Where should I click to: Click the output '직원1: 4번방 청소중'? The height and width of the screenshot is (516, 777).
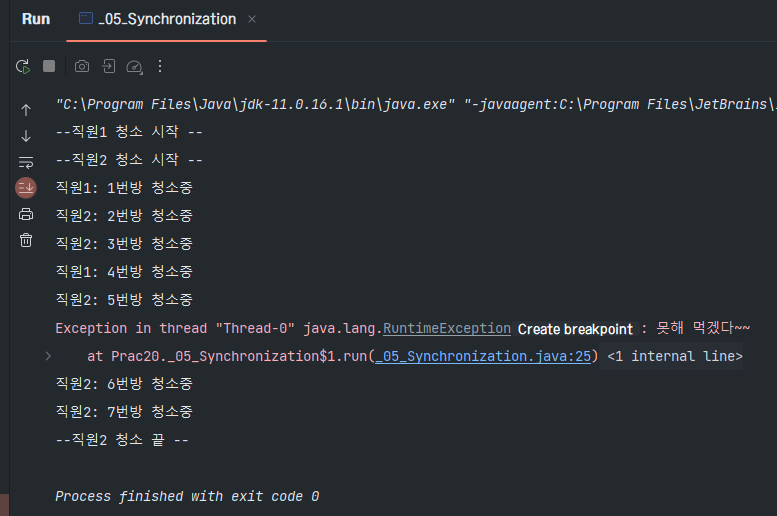click(124, 272)
